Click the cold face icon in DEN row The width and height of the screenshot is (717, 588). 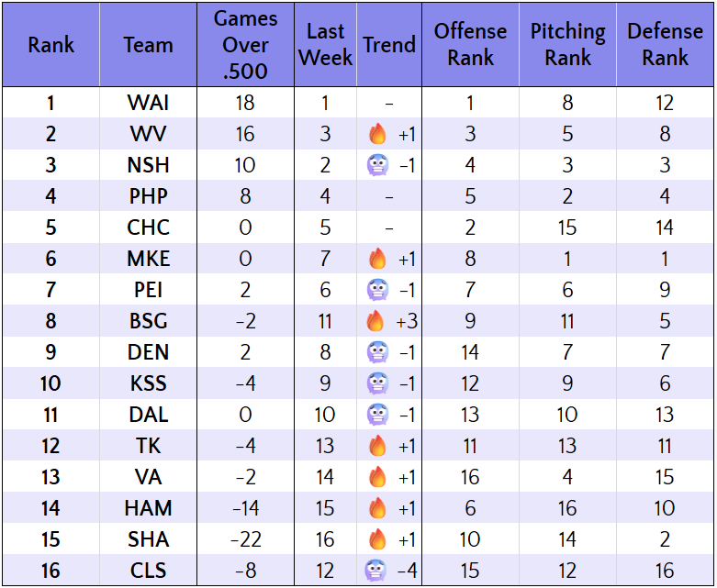[x=377, y=353]
